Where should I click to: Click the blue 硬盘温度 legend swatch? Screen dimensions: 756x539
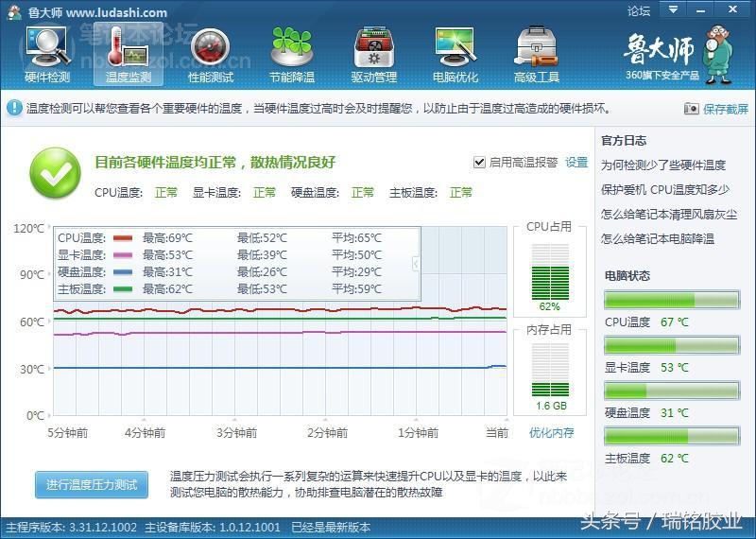pos(123,272)
